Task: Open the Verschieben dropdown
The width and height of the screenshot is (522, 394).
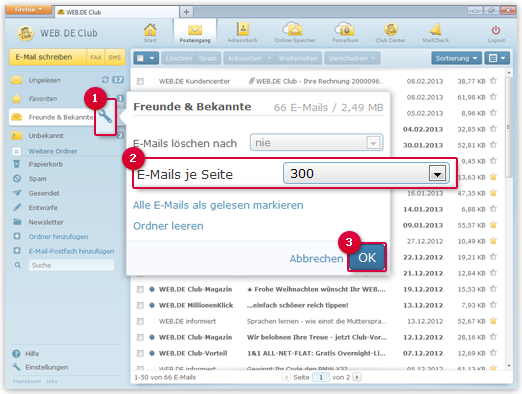Action: tap(352, 58)
